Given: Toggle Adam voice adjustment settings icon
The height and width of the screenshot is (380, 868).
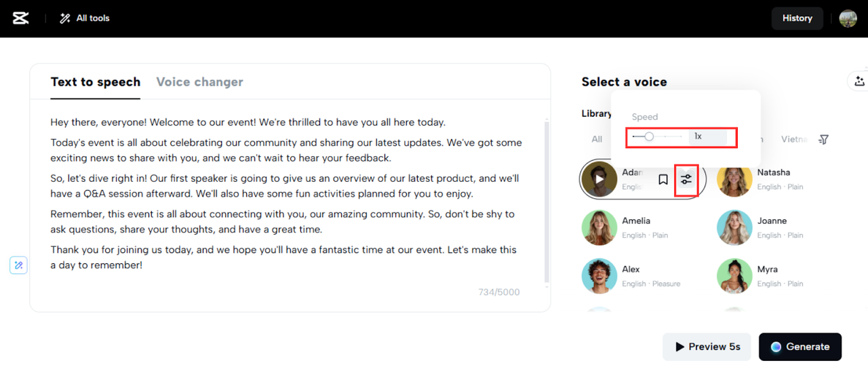Looking at the screenshot, I should coord(687,179).
